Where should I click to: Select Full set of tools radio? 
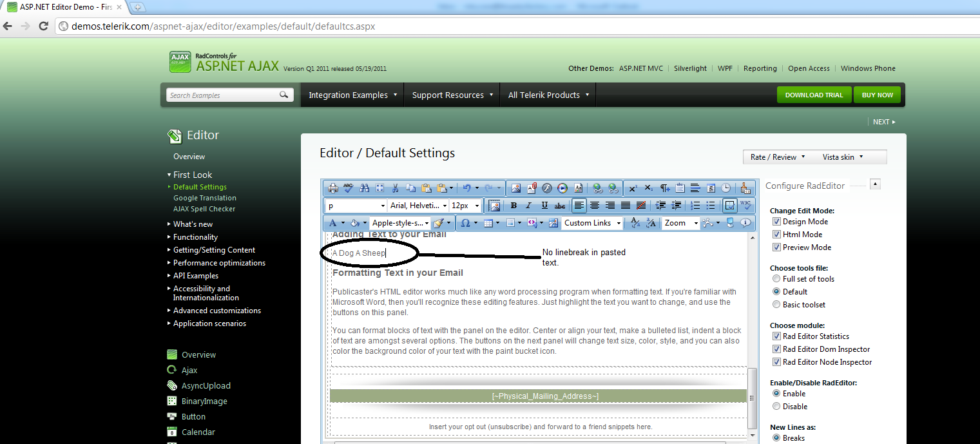click(776, 279)
